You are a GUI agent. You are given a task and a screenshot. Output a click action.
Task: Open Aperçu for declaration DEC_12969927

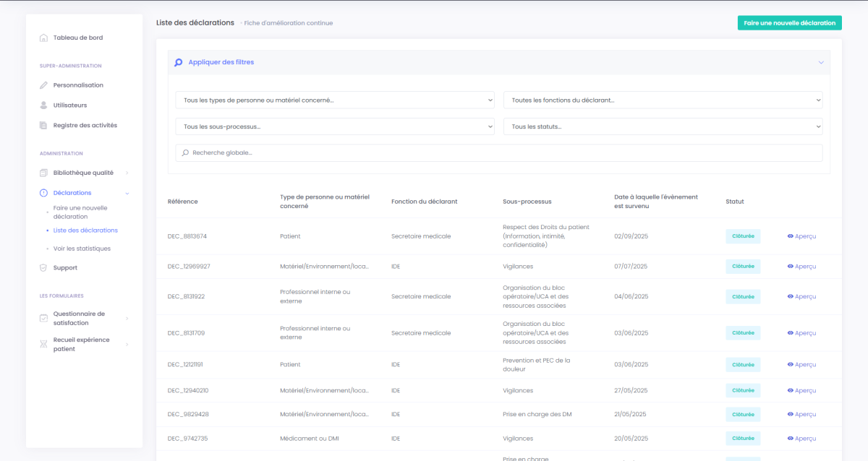click(801, 267)
